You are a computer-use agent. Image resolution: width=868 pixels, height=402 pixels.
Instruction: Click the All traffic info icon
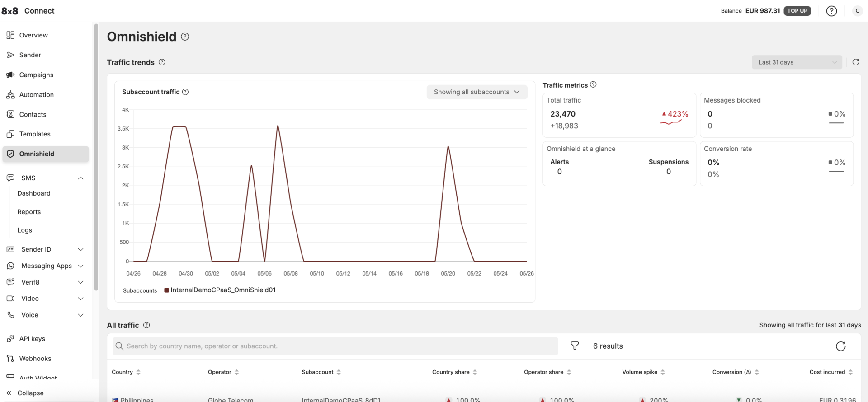pos(146,325)
